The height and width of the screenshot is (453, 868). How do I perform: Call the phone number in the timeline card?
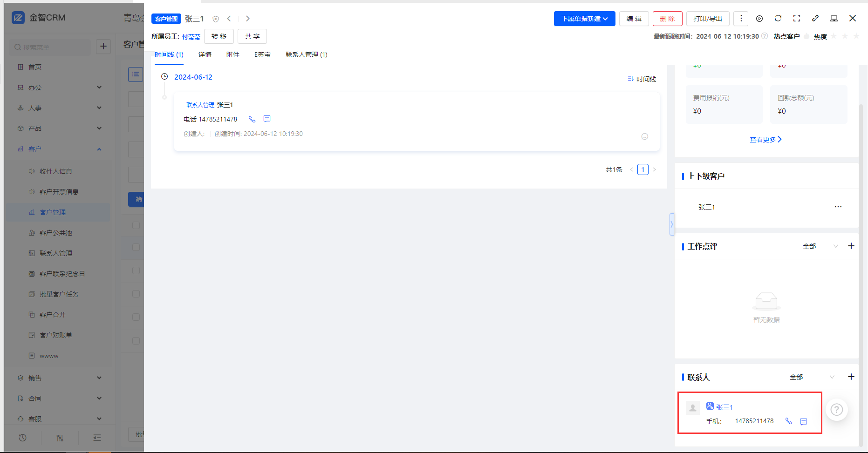(x=252, y=119)
